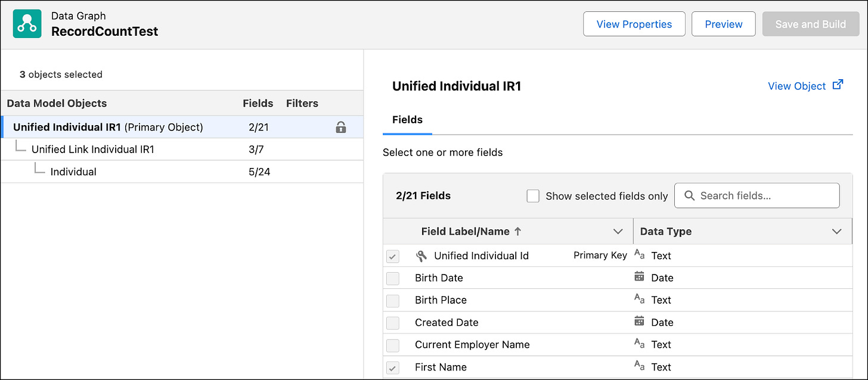Click the lock icon on Unified Individual IR1
This screenshot has height=380, width=868.
341,127
